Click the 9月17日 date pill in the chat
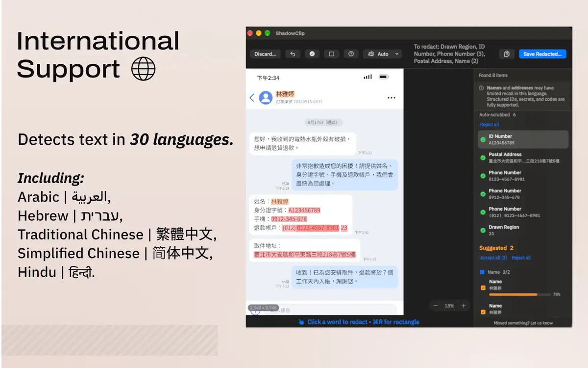 pyautogui.click(x=323, y=123)
